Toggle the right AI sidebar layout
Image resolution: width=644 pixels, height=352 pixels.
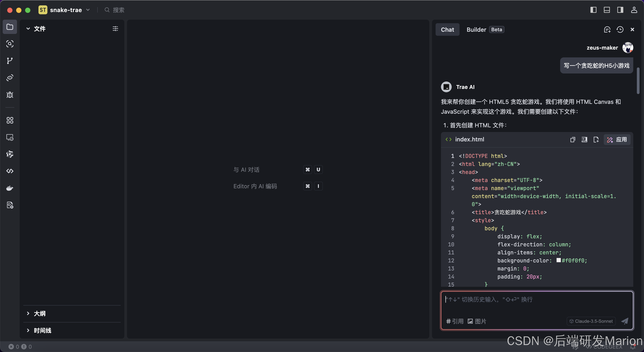tap(620, 10)
